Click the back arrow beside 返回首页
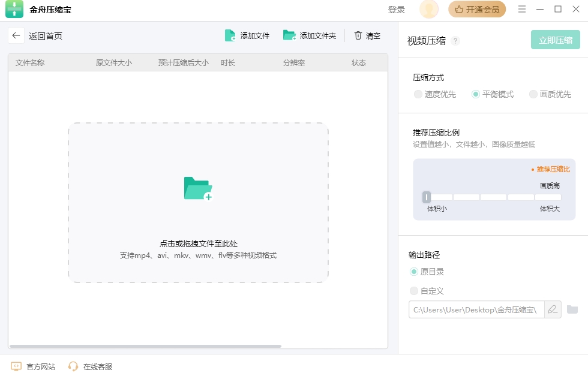The image size is (588, 376). (16, 35)
